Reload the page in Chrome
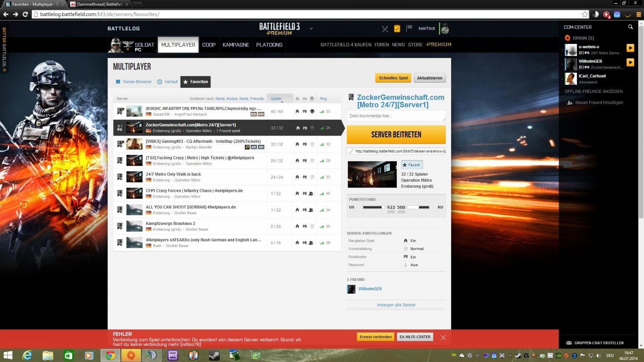Image resolution: width=644 pixels, height=362 pixels. click(25, 14)
